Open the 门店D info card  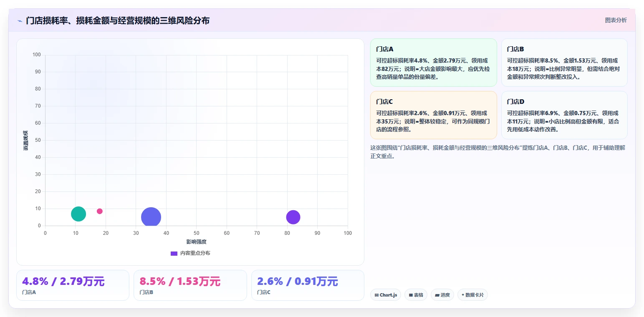pos(564,115)
